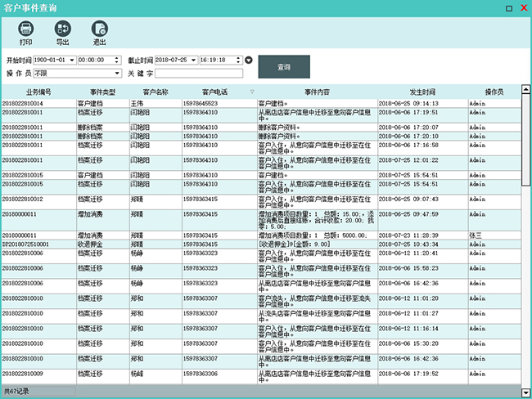
Task: Click business number 2018022810012
Action: [x=22, y=199]
